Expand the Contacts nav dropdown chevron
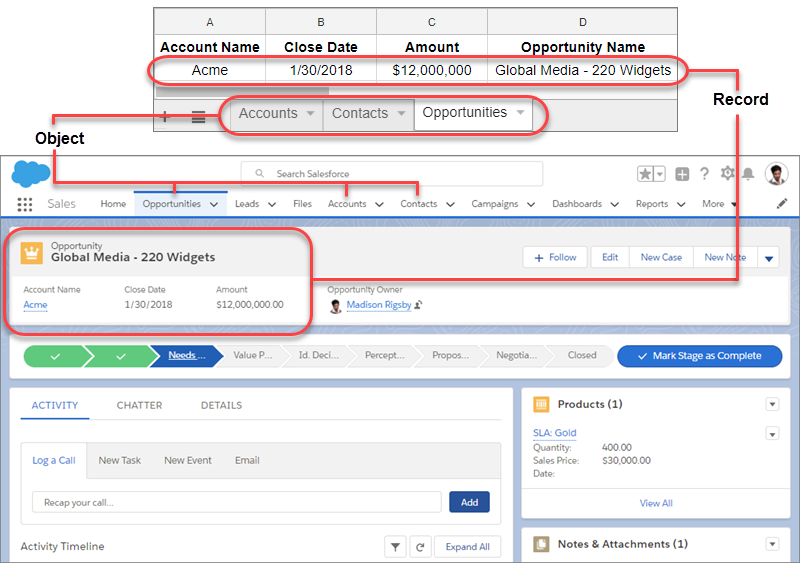The height and width of the screenshot is (563, 802). tap(450, 204)
